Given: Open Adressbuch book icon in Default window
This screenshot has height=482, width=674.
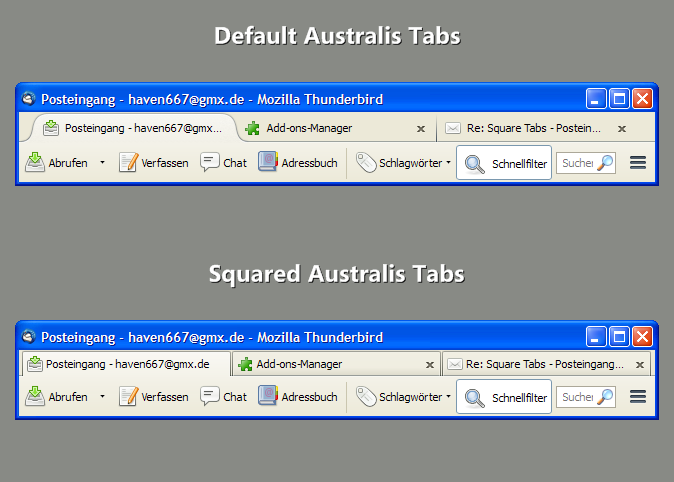Looking at the screenshot, I should 268,162.
